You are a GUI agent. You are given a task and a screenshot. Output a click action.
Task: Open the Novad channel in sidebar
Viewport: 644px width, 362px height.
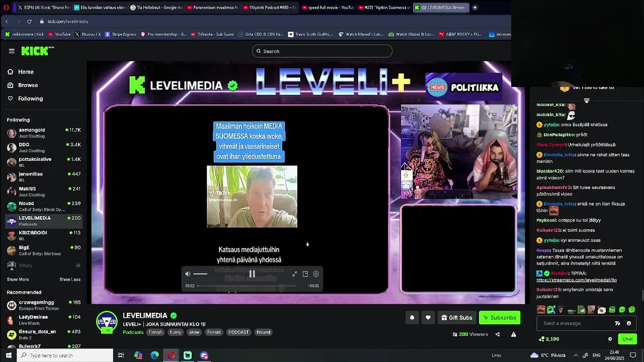point(43,206)
